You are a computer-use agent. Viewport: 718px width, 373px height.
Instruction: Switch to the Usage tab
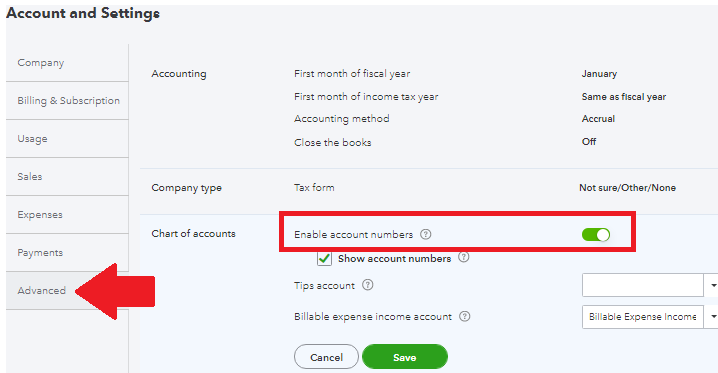tap(67, 139)
